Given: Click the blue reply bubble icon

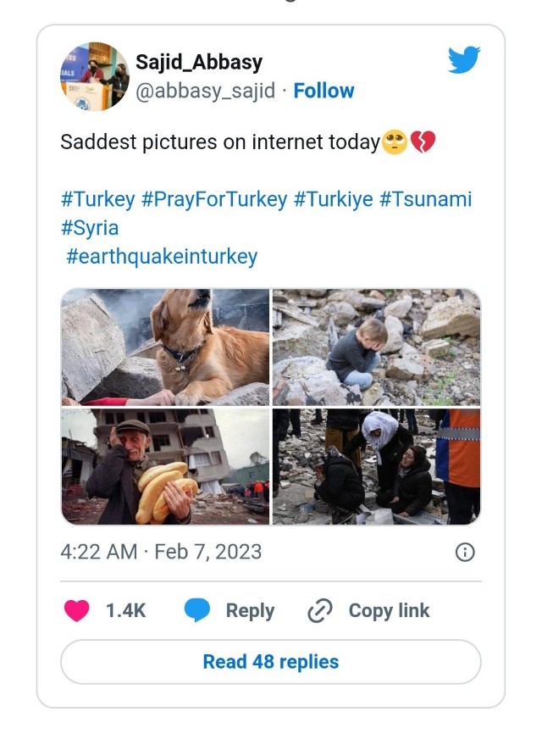Looking at the screenshot, I should 197,611.
